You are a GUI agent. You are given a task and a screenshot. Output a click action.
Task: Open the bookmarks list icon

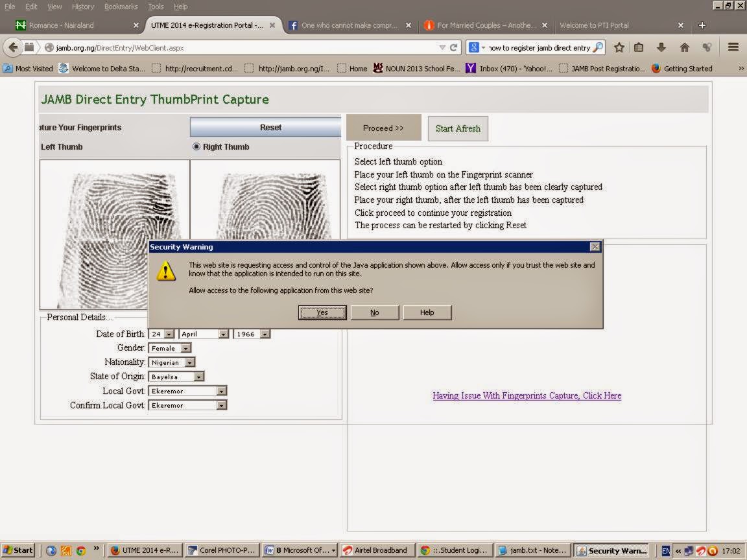tap(639, 47)
